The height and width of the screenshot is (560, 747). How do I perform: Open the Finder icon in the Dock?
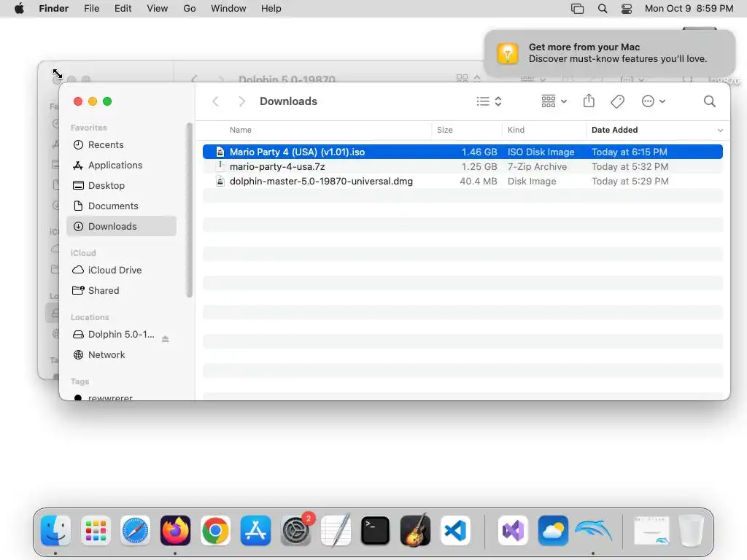[x=55, y=530]
